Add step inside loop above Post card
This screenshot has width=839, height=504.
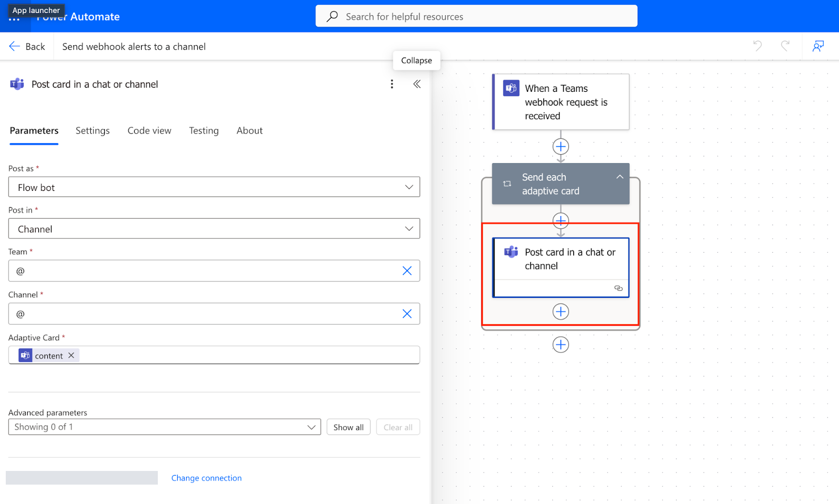561,220
